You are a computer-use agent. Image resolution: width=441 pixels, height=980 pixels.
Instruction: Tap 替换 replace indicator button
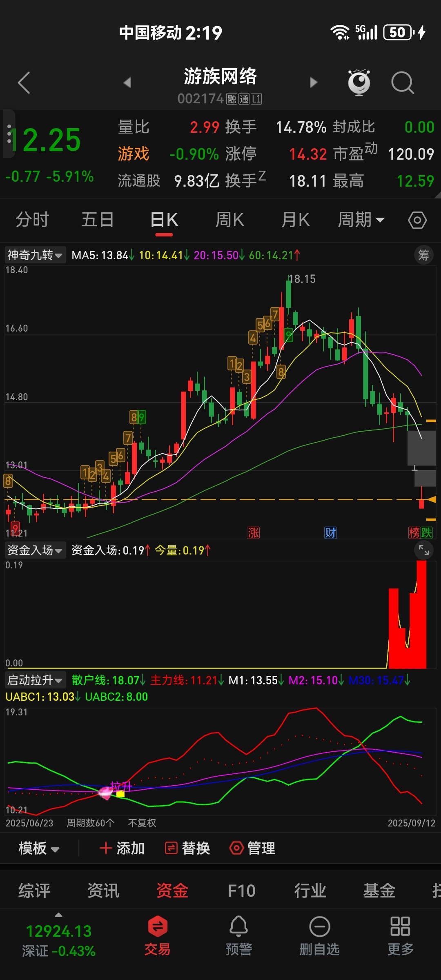tap(187, 849)
